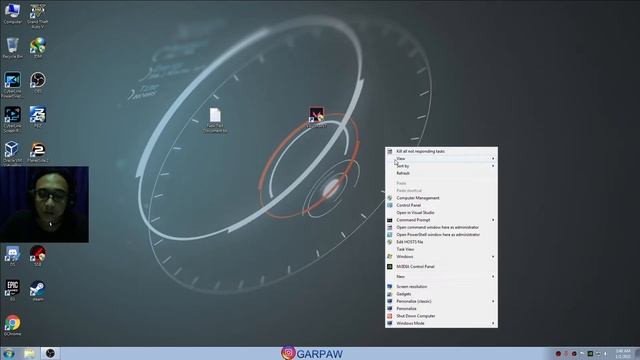Choose Open in Visual Studio
Viewport: 640px width, 360px height.
pyautogui.click(x=441, y=213)
